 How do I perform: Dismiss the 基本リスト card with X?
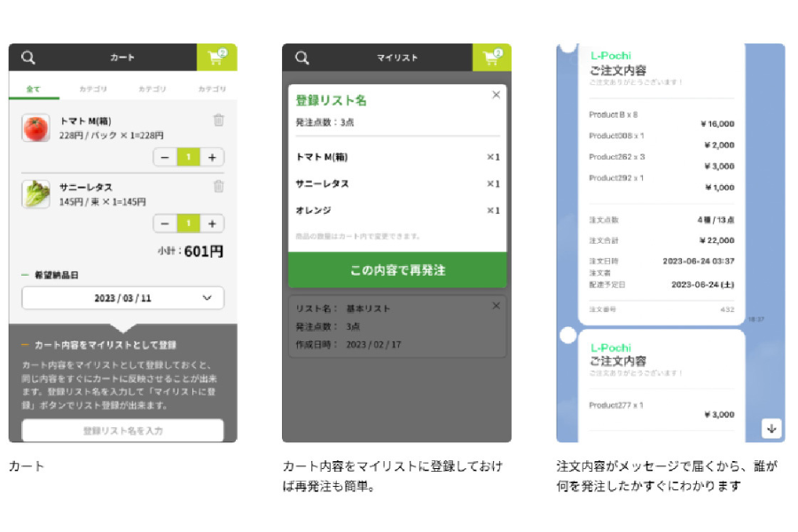(x=496, y=306)
